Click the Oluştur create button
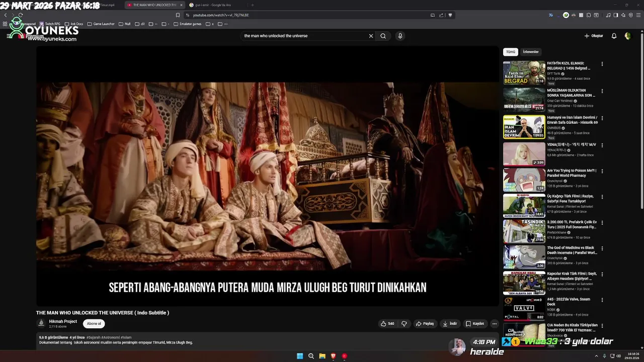Viewport: 644px width, 362px height. (x=594, y=36)
